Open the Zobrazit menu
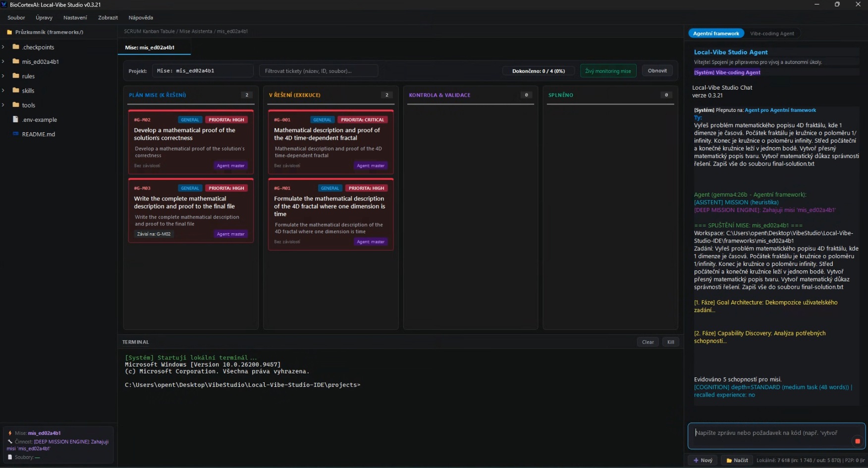Image resolution: width=868 pixels, height=468 pixels. 108,17
